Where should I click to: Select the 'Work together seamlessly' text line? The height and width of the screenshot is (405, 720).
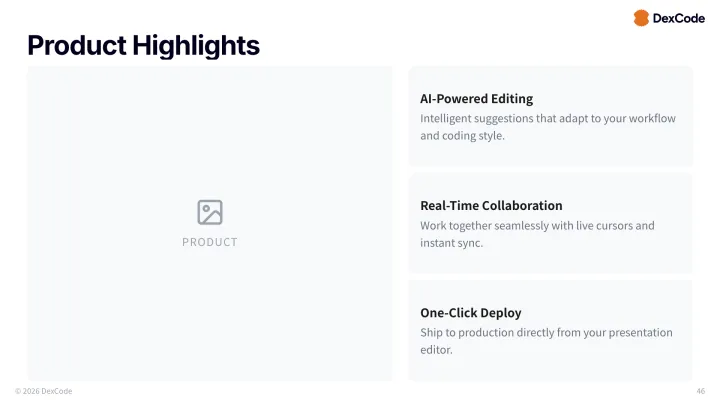click(x=537, y=225)
